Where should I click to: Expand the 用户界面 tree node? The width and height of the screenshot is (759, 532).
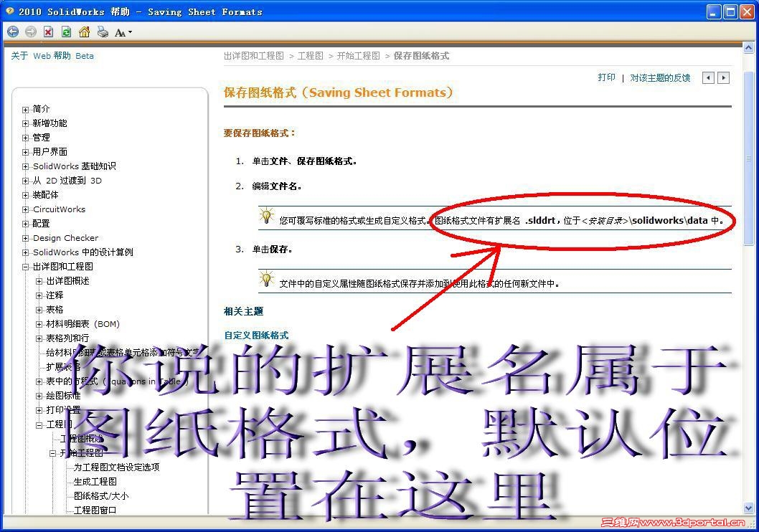pyautogui.click(x=26, y=152)
